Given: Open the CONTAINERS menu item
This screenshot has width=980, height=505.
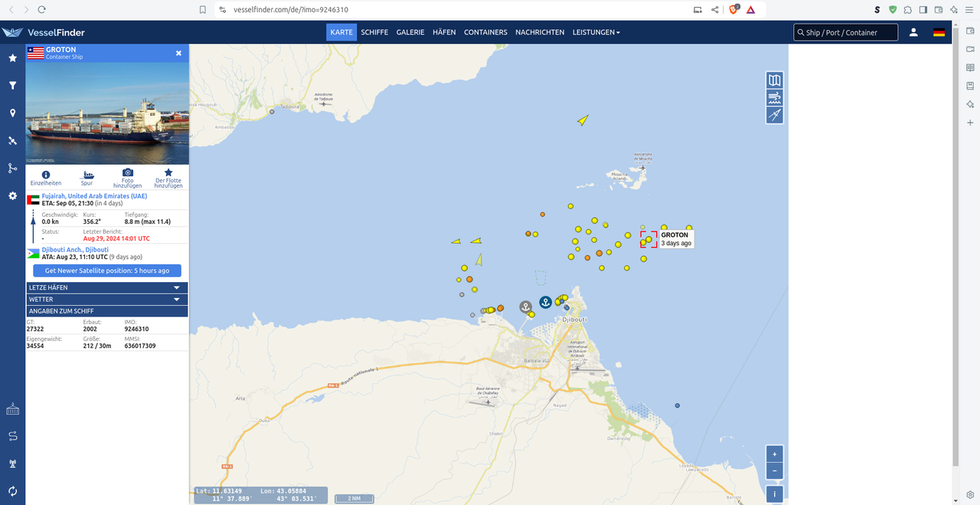Looking at the screenshot, I should (485, 32).
